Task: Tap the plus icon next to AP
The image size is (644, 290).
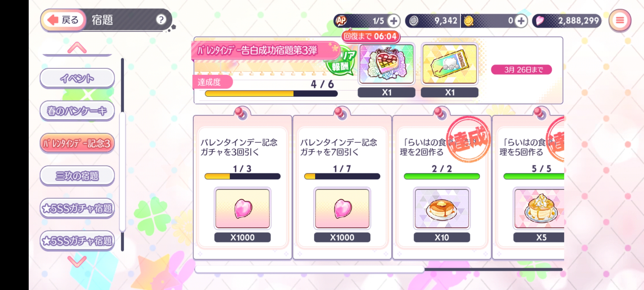Action: 393,21
